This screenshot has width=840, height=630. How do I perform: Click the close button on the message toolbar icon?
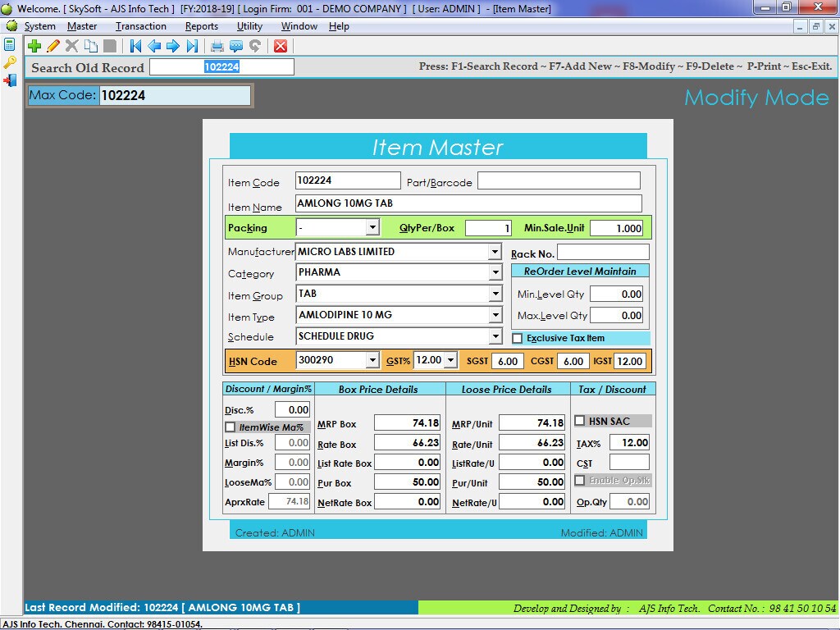pos(281,47)
